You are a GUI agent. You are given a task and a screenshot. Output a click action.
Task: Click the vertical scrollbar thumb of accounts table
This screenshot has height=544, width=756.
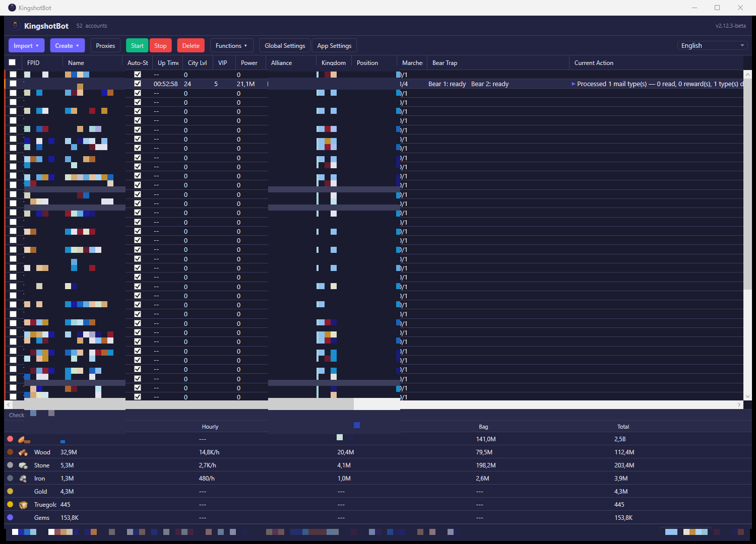(747, 185)
